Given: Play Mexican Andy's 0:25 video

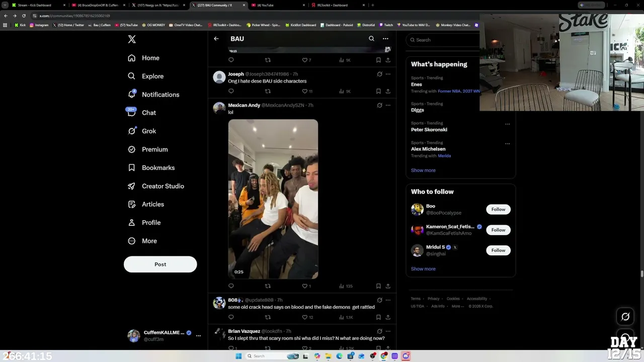Looking at the screenshot, I should [273, 199].
